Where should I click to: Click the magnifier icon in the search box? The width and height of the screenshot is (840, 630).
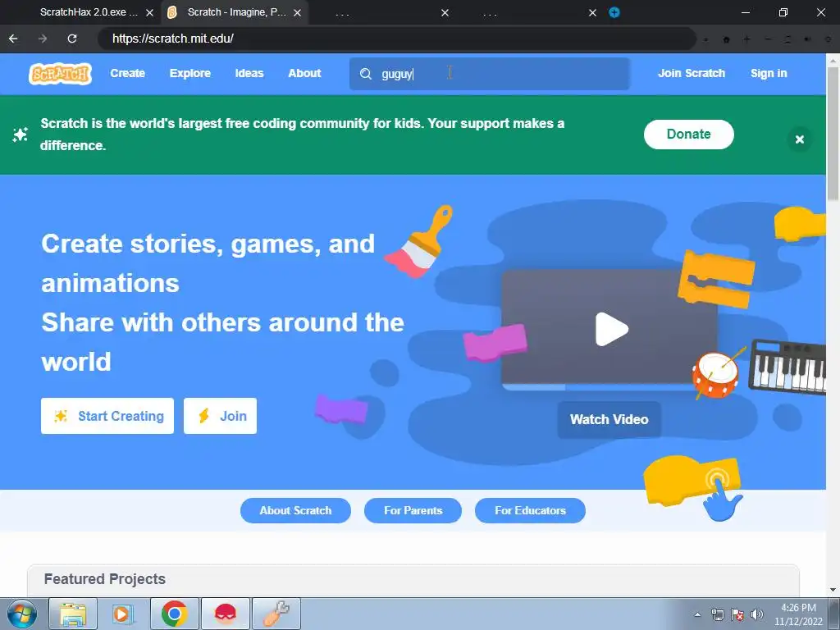pyautogui.click(x=365, y=74)
